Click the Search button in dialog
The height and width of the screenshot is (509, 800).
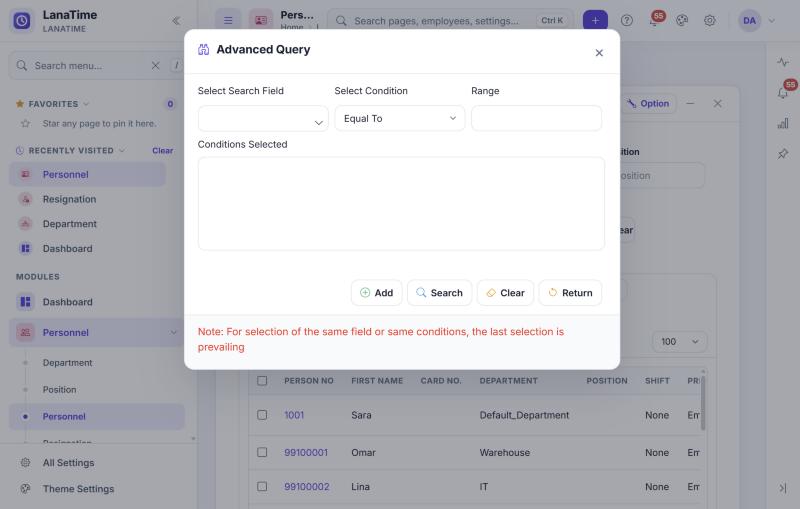439,293
